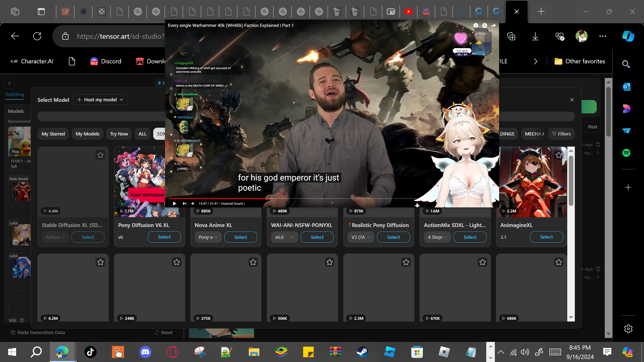Image resolution: width=644 pixels, height=362 pixels.
Task: Open browser downloads icon
Action: click(x=535, y=36)
